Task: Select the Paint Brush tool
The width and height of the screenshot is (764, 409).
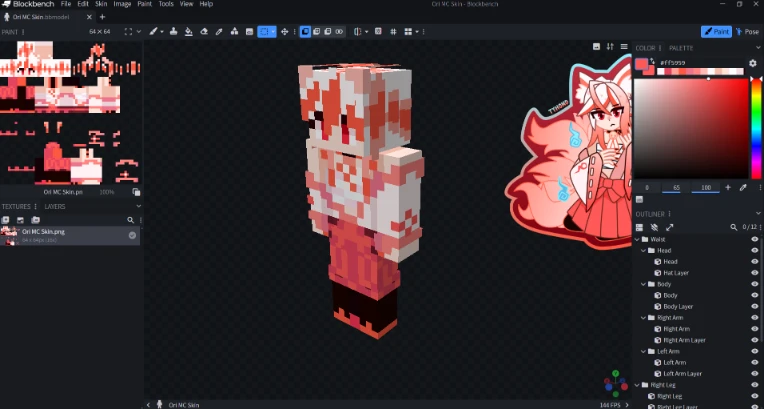Action: click(x=153, y=32)
